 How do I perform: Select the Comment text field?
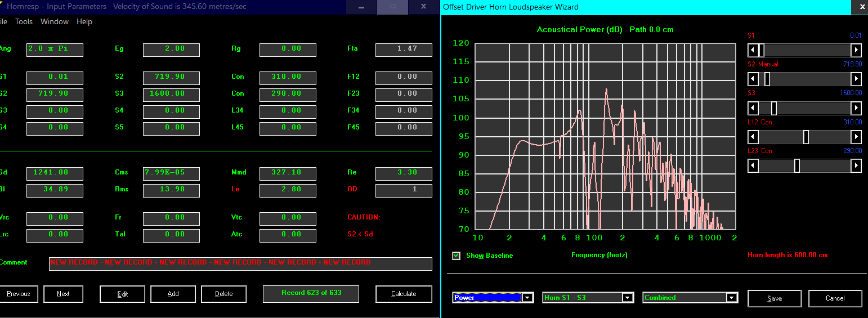pos(240,263)
